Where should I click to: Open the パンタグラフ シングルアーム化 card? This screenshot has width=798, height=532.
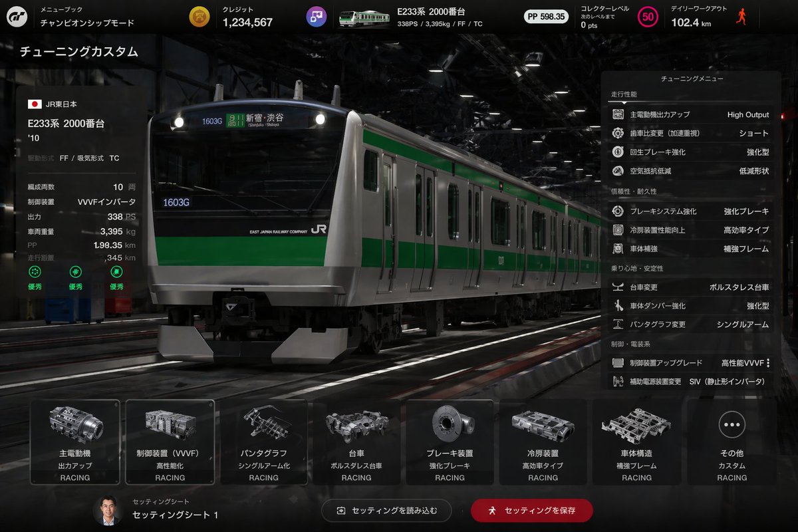(x=264, y=442)
